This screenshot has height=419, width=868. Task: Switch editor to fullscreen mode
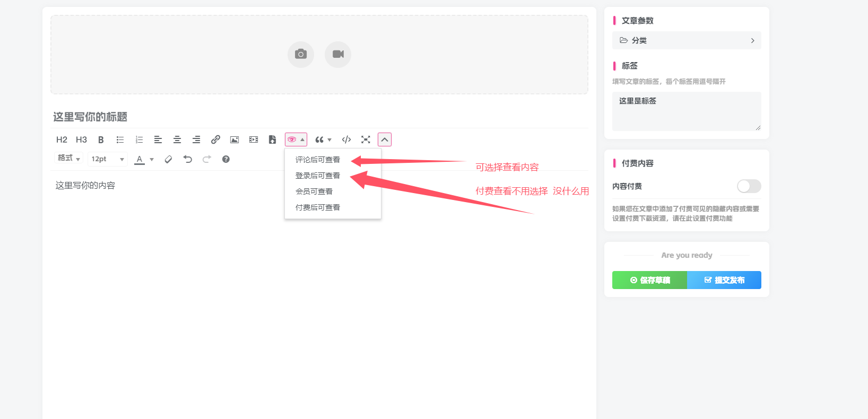366,139
